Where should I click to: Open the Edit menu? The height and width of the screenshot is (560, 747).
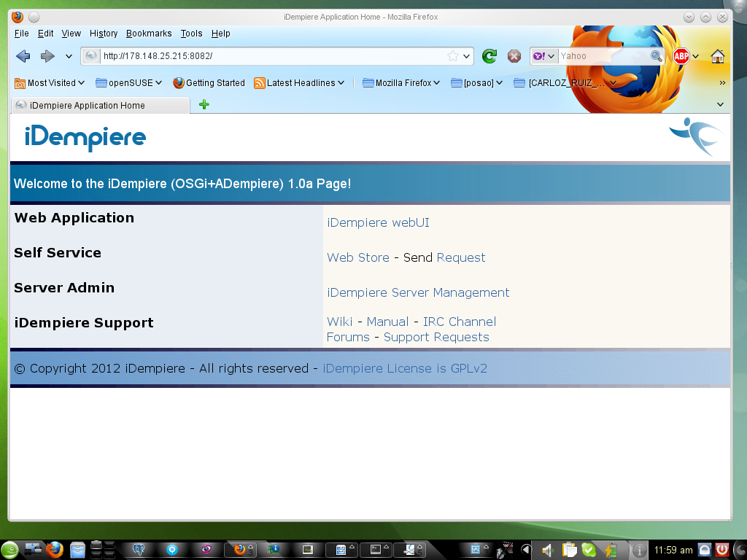coord(45,34)
